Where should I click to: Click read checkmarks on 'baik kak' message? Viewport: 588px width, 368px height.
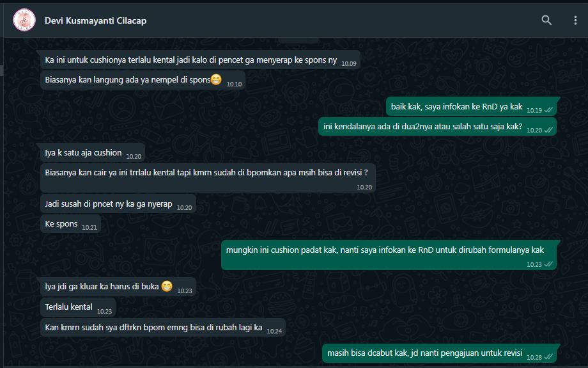548,110
